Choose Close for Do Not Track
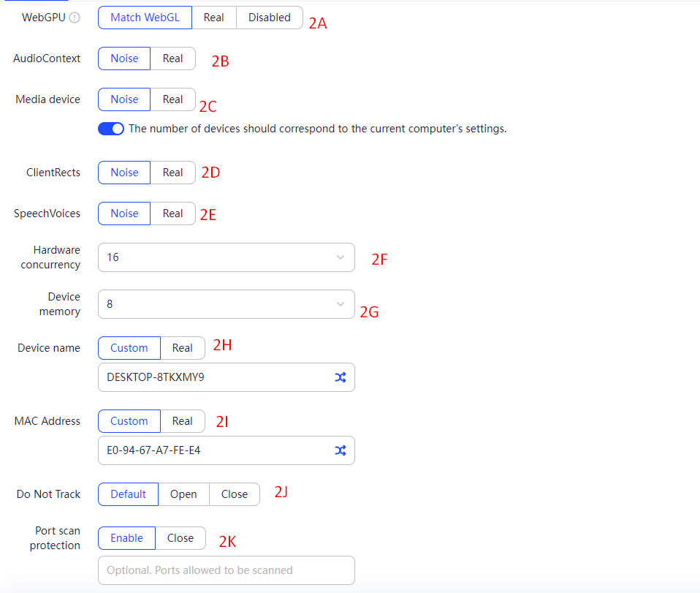This screenshot has height=593, width=700. (235, 494)
